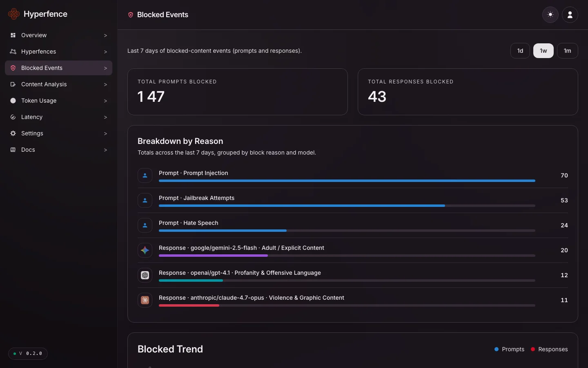This screenshot has height=368, width=588.
Task: Click the Settings gear icon
Action: click(x=13, y=133)
